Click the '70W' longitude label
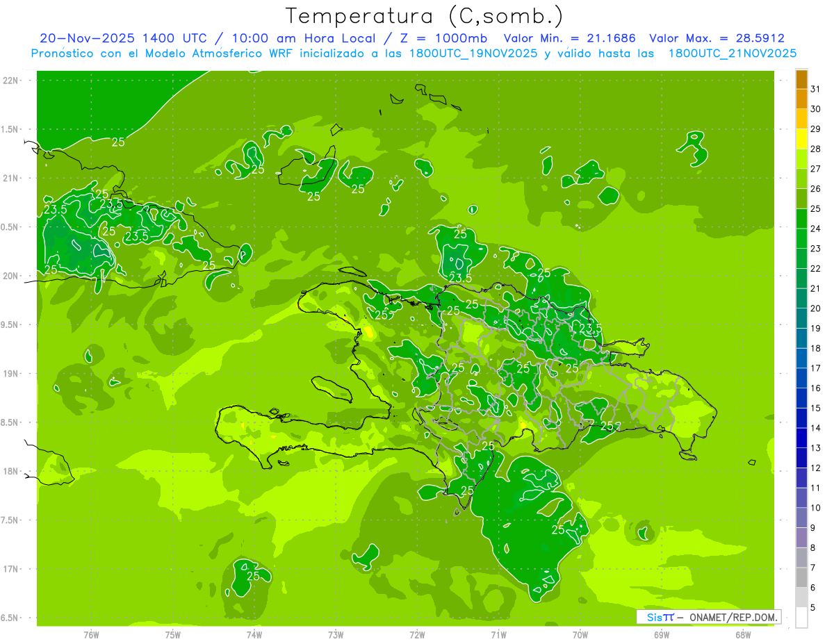Viewport: 834px width, 644px height. click(x=580, y=635)
